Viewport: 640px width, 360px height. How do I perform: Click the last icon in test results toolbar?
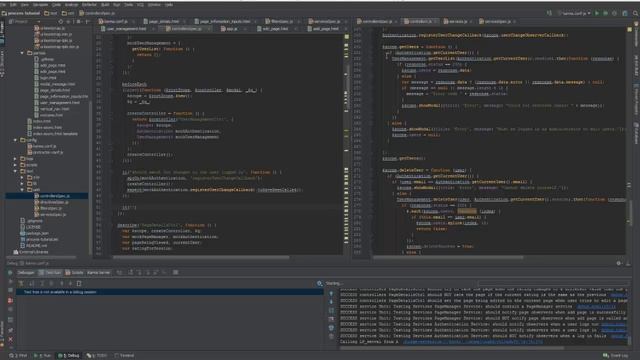pyautogui.click(x=79, y=283)
